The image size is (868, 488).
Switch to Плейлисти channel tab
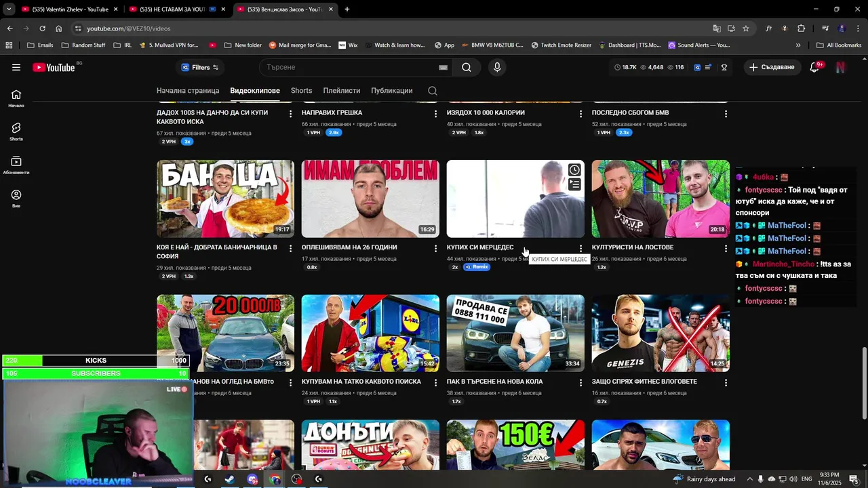tap(342, 91)
